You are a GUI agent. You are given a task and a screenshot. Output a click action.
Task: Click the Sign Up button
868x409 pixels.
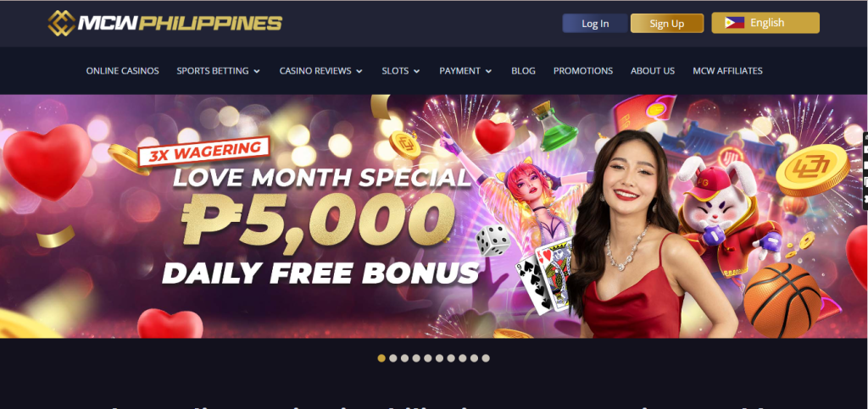click(667, 23)
